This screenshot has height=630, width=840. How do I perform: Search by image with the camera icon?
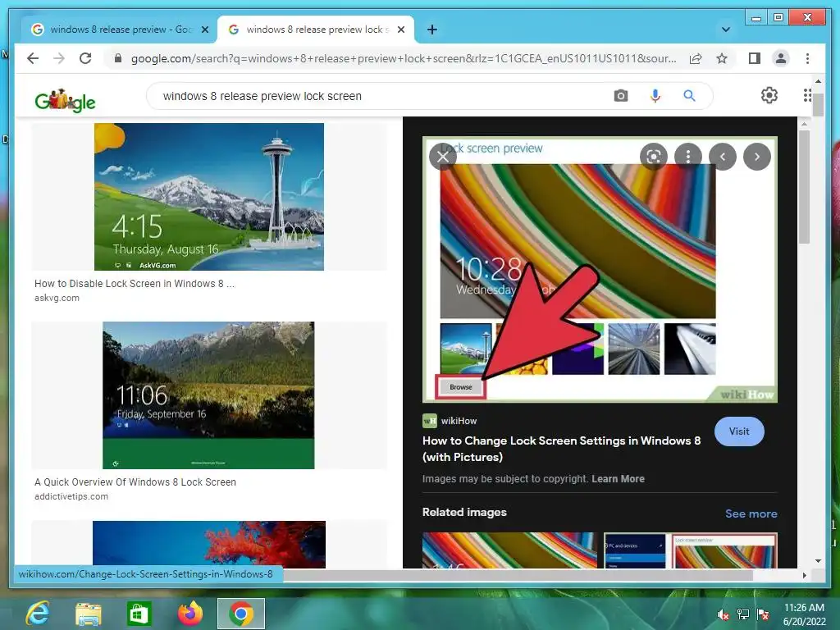[621, 96]
